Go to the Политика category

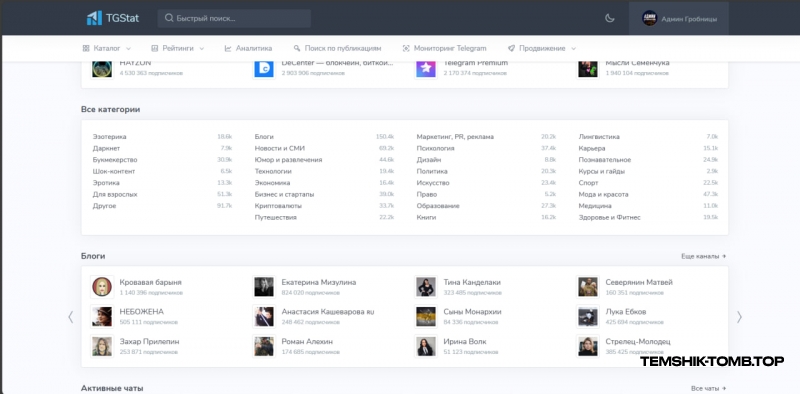pyautogui.click(x=432, y=171)
